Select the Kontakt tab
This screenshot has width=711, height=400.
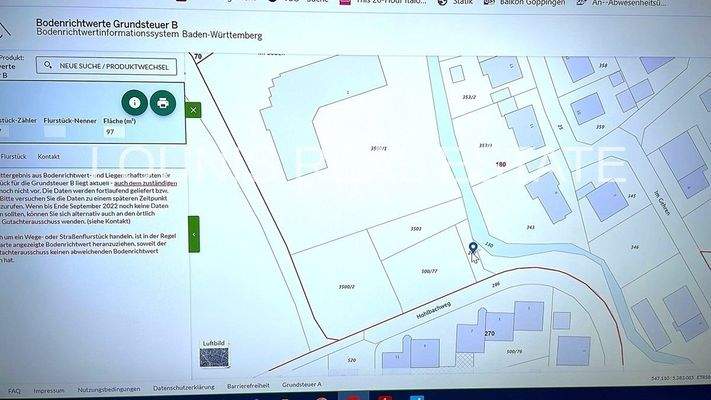pos(49,157)
